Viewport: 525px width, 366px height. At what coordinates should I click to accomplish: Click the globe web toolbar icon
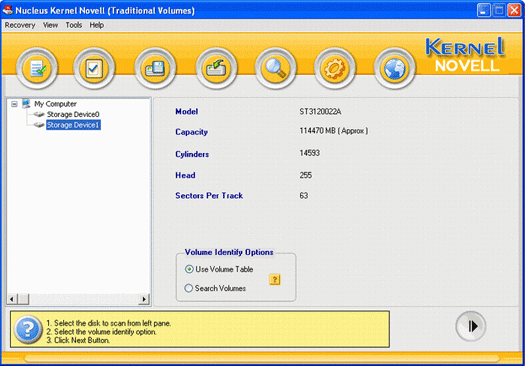point(394,68)
